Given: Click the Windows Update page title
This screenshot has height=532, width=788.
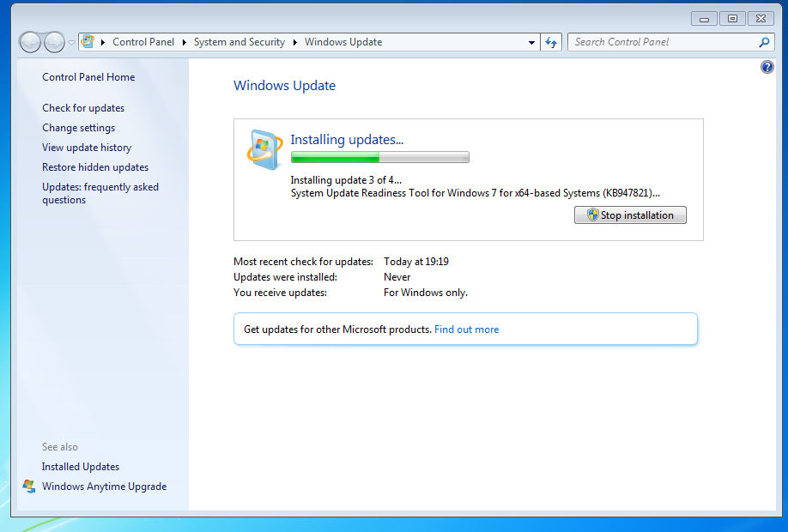Looking at the screenshot, I should (x=284, y=86).
